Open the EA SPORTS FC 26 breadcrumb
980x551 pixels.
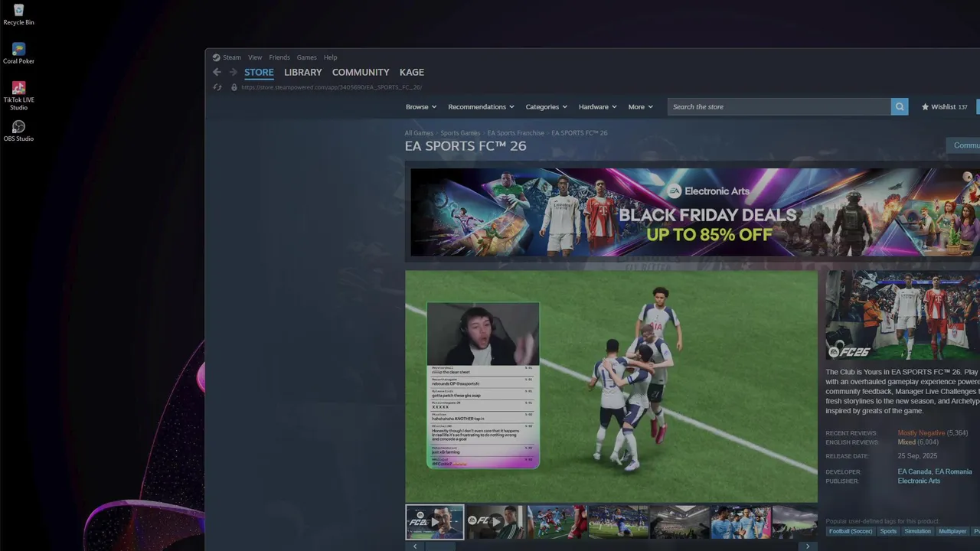[x=580, y=133]
